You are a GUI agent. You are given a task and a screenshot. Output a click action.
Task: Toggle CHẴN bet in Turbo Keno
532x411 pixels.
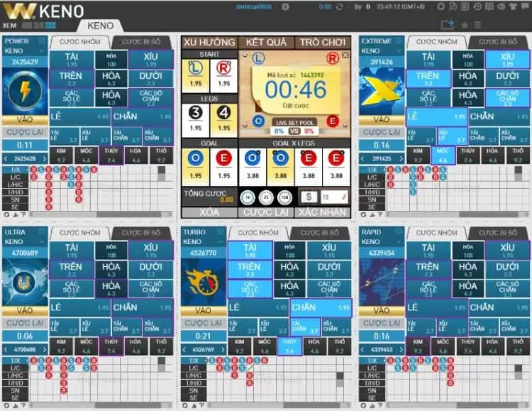pos(321,308)
